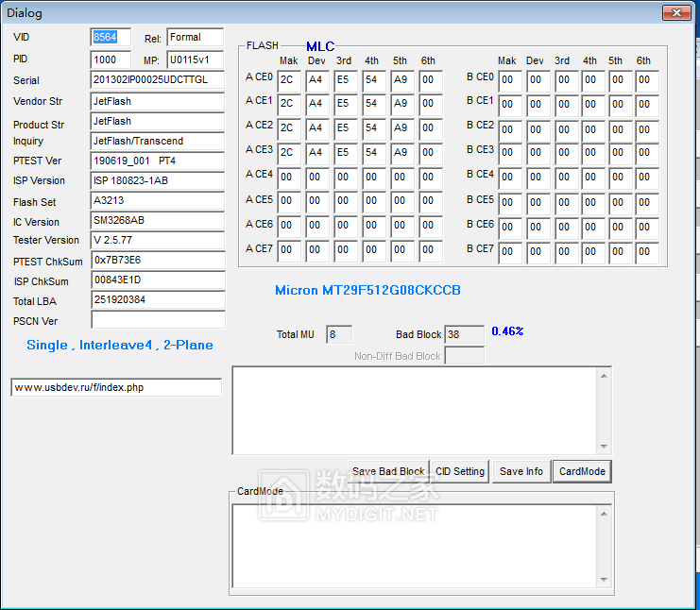Image resolution: width=700 pixels, height=610 pixels.
Task: Click the Product Str field
Action: coord(158,122)
